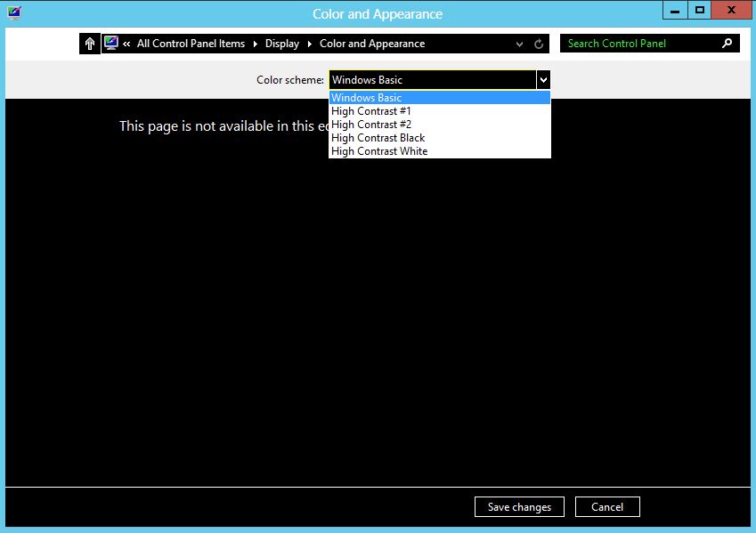Click the Color scheme label
The image size is (756, 533).
[x=290, y=80]
